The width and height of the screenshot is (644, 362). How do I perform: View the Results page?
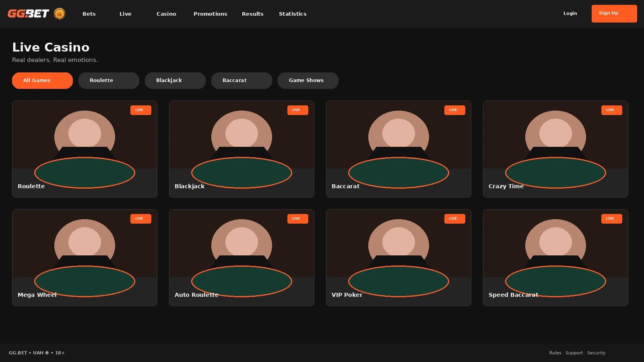point(252,14)
